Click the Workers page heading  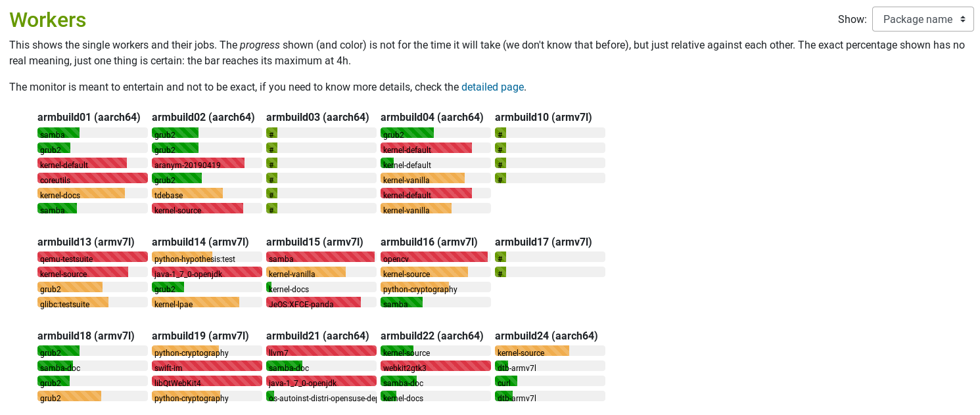click(x=48, y=20)
